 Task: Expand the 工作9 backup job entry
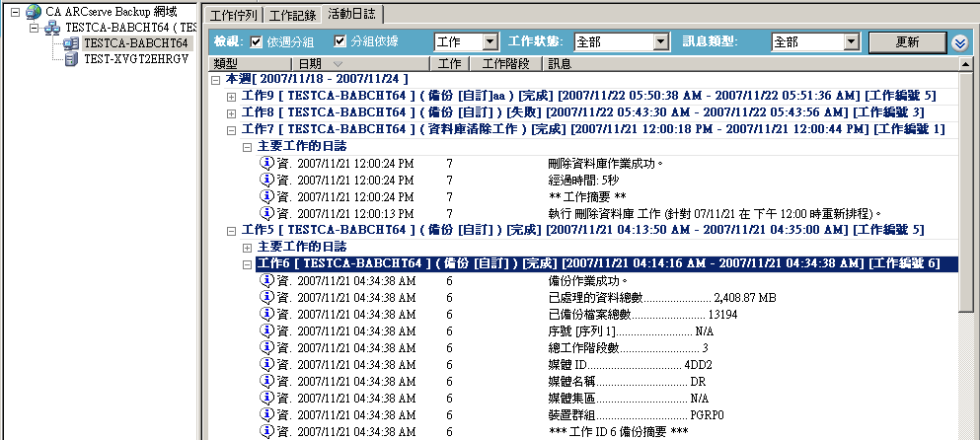tap(232, 96)
